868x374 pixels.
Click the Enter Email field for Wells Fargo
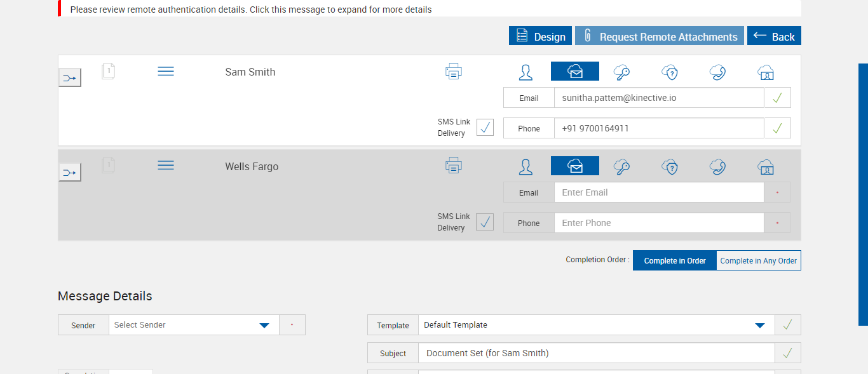click(x=658, y=192)
